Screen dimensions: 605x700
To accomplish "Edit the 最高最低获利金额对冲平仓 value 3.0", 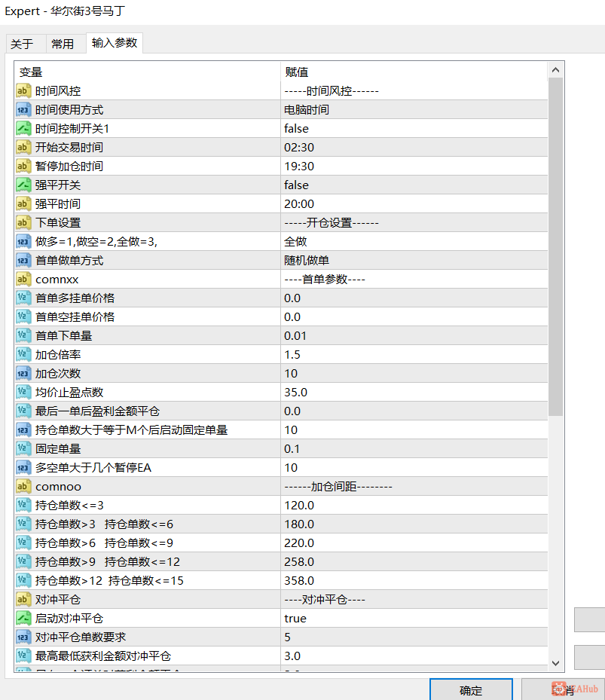I will pos(414,656).
